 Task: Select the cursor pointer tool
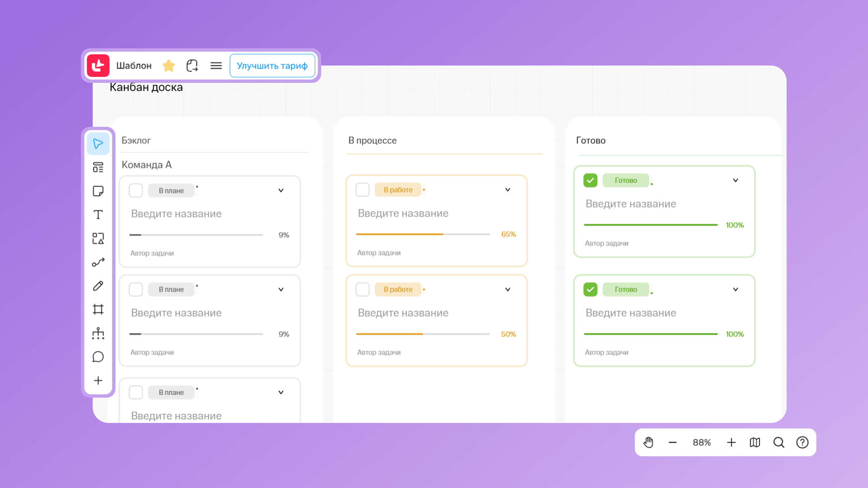98,144
